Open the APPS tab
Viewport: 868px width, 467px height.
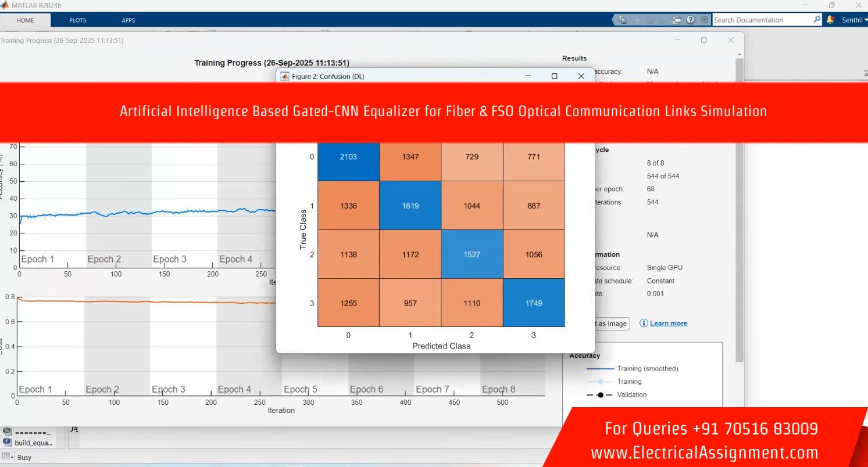point(128,20)
